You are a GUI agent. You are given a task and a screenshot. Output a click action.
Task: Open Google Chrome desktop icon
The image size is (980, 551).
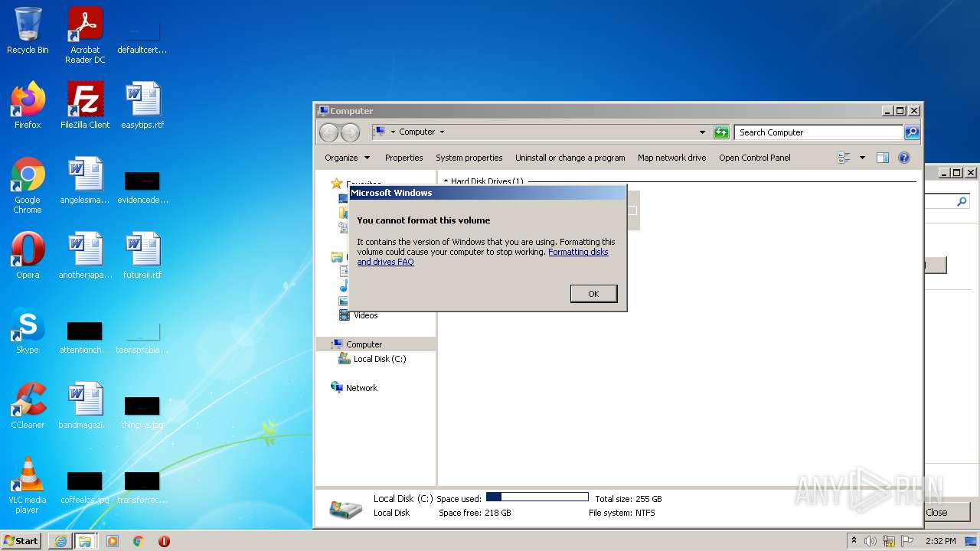tap(28, 185)
